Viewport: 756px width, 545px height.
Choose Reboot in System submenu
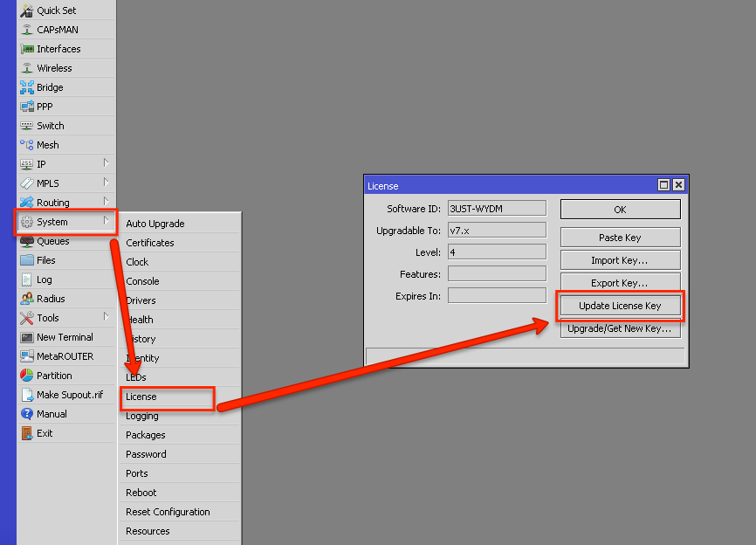[x=179, y=493]
